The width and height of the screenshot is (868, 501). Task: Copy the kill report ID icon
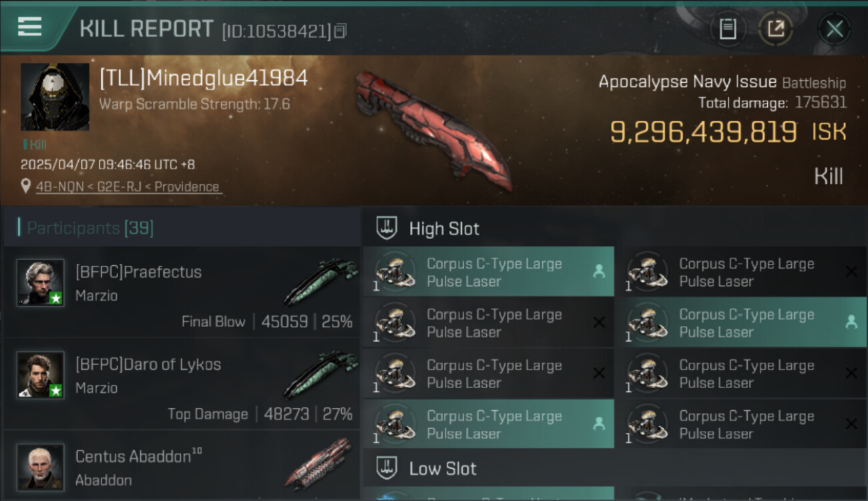[x=341, y=31]
